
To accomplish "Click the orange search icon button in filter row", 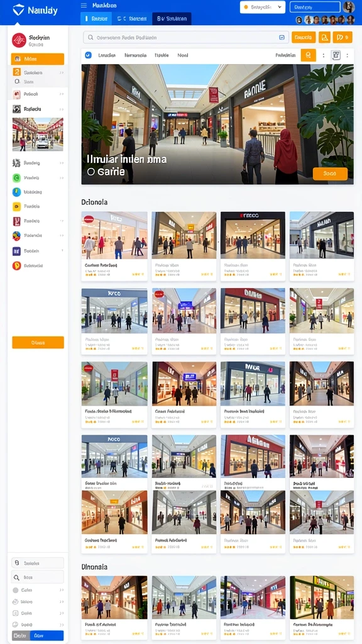I will coord(308,55).
